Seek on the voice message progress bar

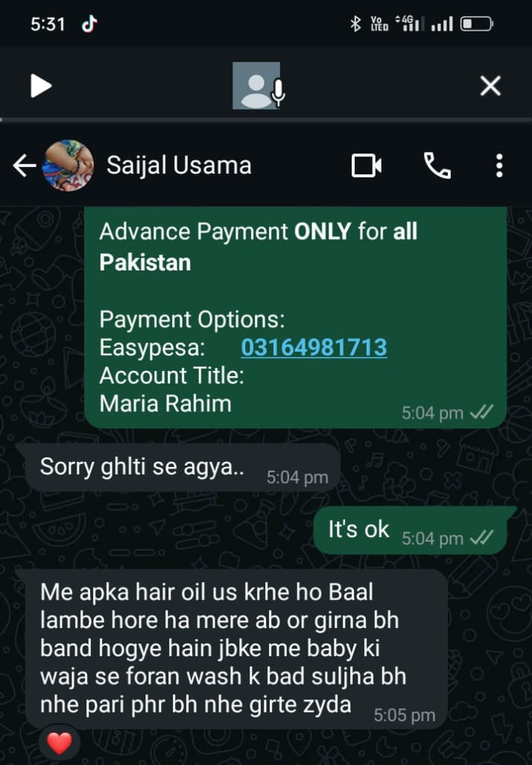coord(266,119)
